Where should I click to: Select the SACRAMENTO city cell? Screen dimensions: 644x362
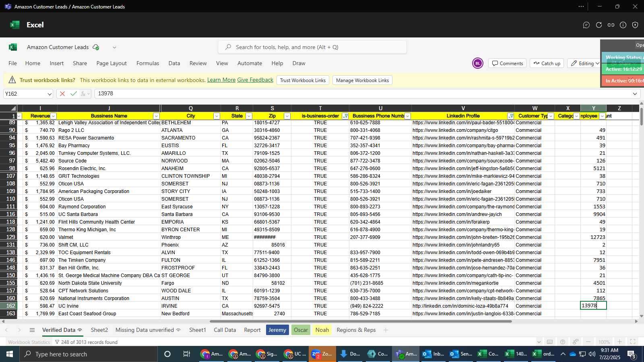(x=190, y=138)
